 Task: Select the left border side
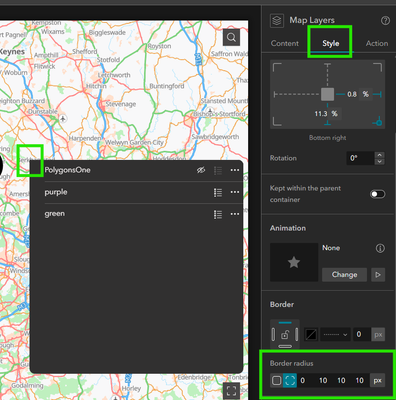click(x=273, y=334)
